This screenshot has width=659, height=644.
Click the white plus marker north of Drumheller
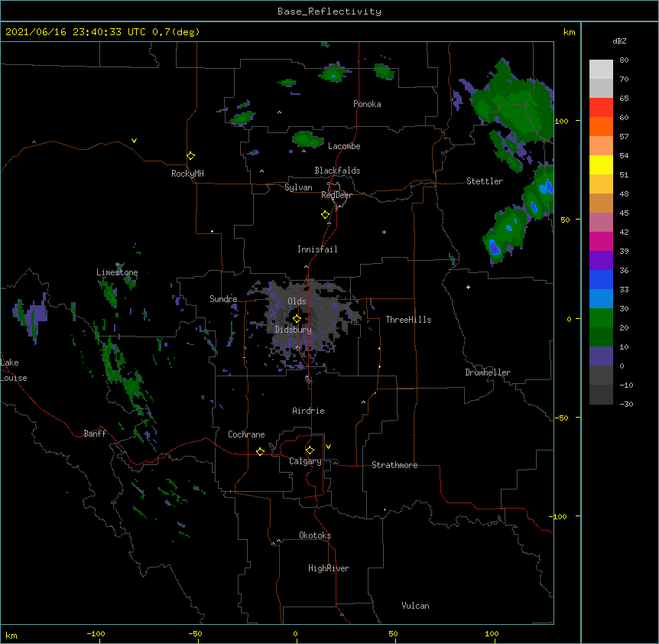coord(468,287)
